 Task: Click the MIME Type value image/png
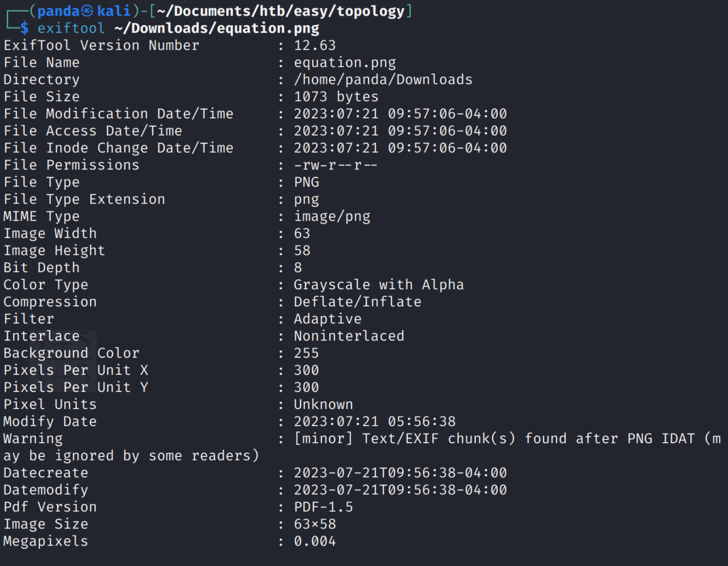[332, 217]
